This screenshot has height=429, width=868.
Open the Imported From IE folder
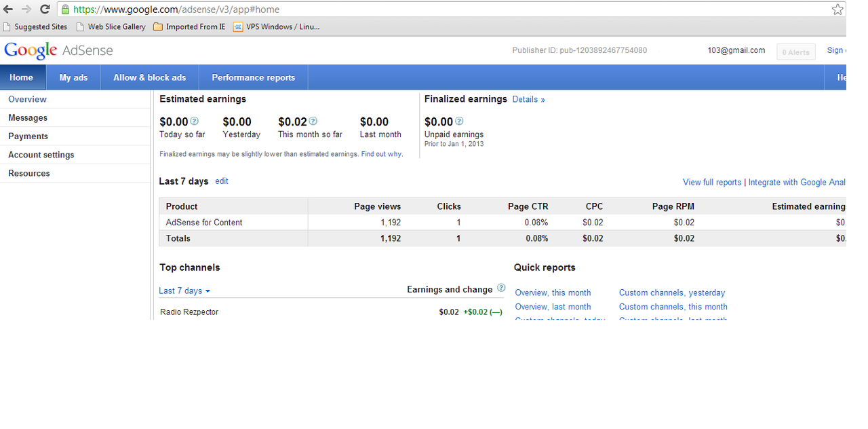point(189,27)
